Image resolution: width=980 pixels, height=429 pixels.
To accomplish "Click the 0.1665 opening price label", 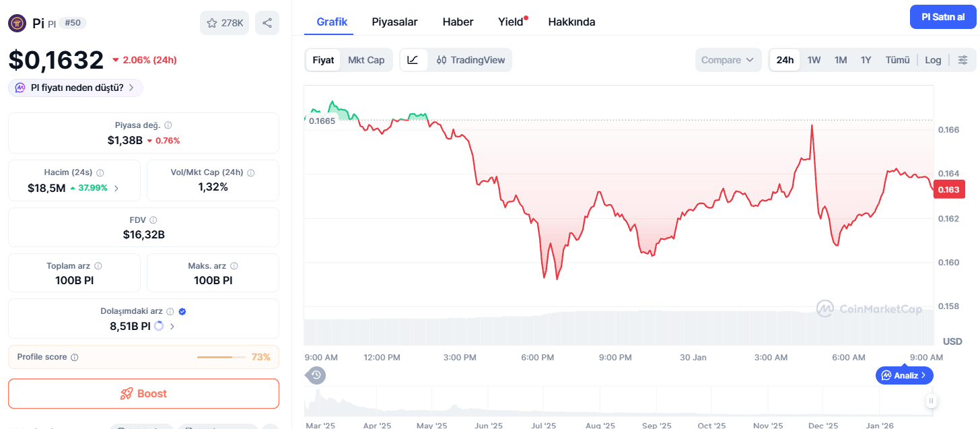I will coord(322,121).
